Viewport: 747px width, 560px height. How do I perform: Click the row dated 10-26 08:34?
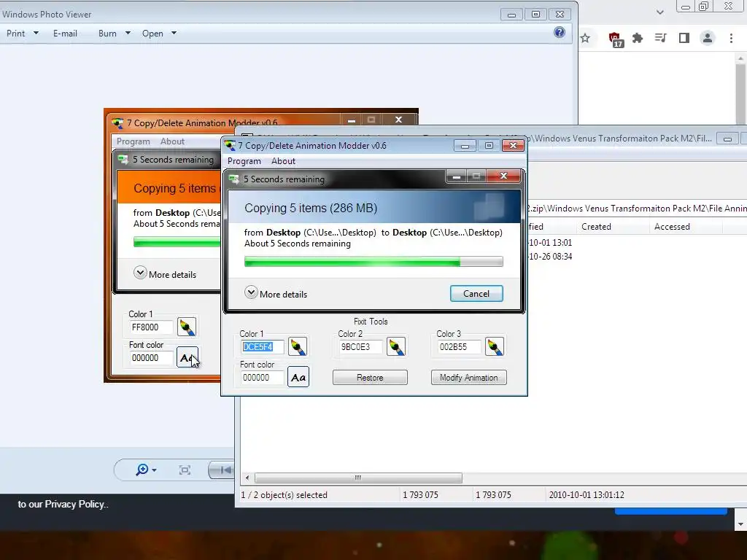pyautogui.click(x=636, y=256)
